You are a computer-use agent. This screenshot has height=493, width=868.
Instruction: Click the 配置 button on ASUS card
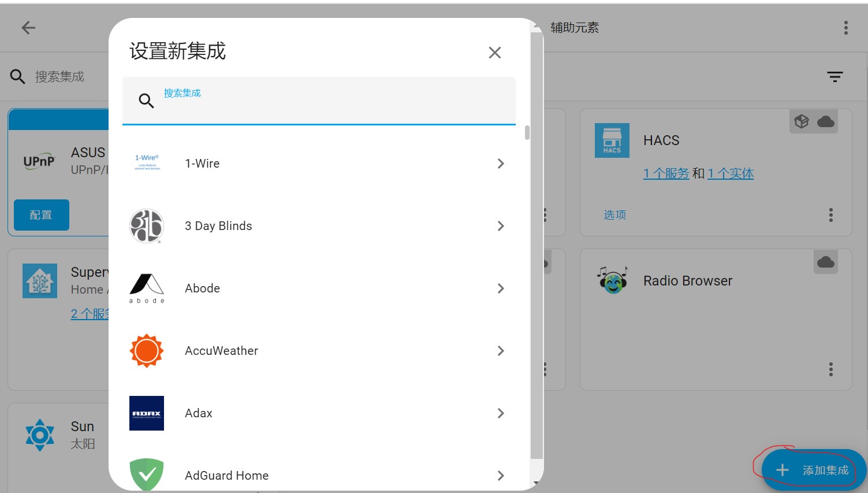pos(41,215)
